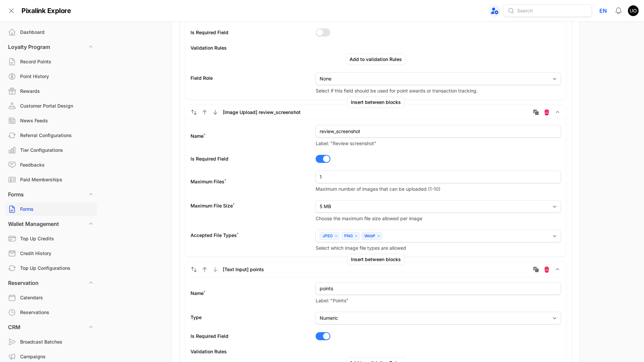Move points block up
This screenshot has width=644, height=362.
point(205,269)
